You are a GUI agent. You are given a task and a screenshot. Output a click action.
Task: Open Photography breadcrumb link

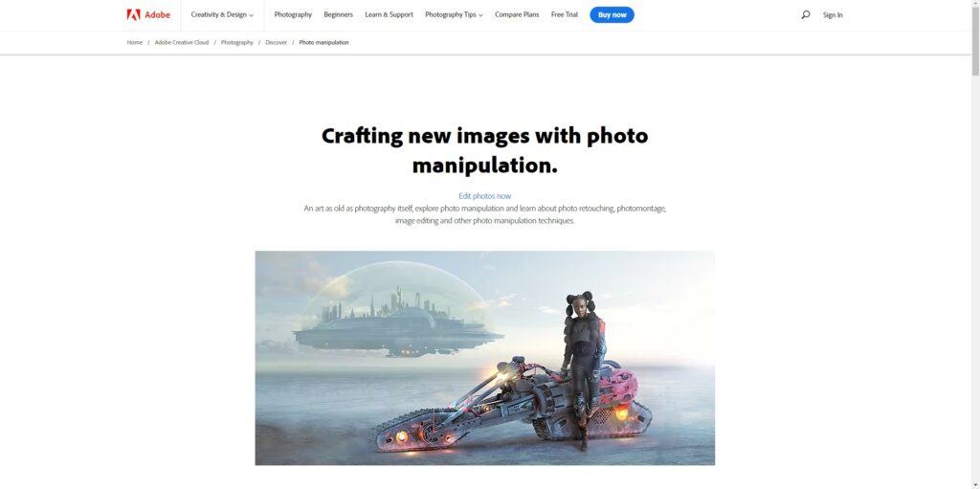point(237,42)
